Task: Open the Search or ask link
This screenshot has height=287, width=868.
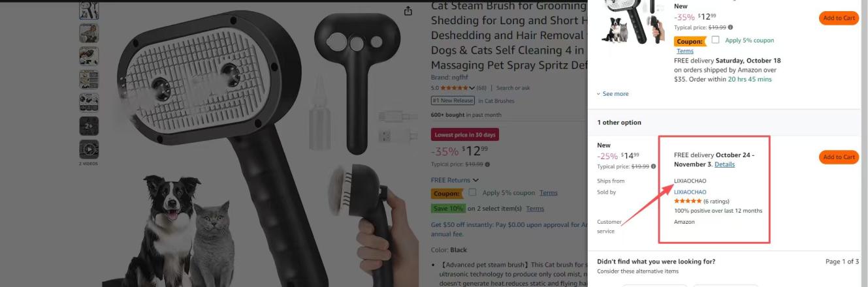Action: pyautogui.click(x=513, y=88)
